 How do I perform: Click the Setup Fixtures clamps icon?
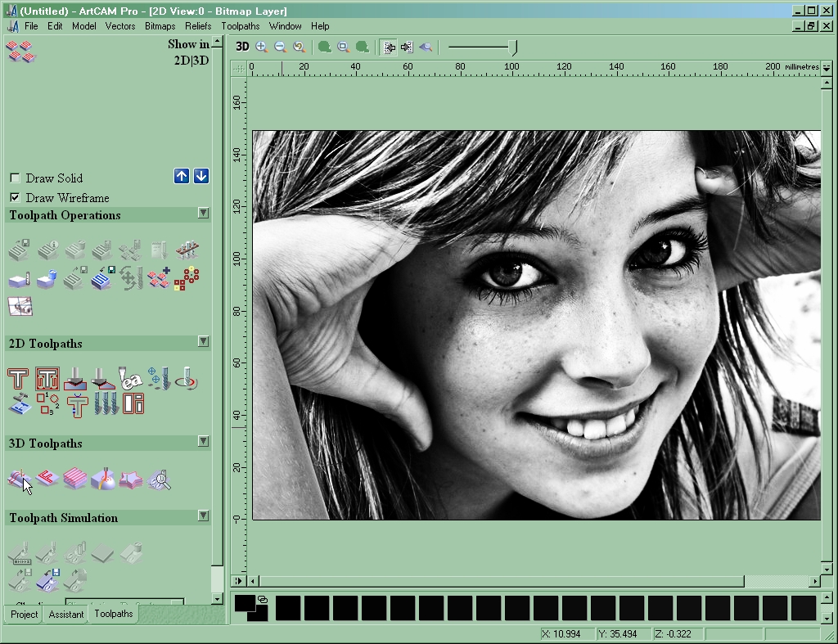click(x=187, y=249)
